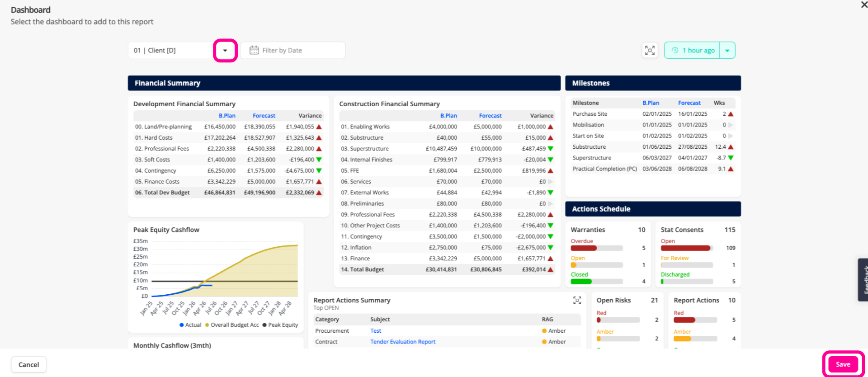Click the Actions Schedule section header

(x=653, y=209)
